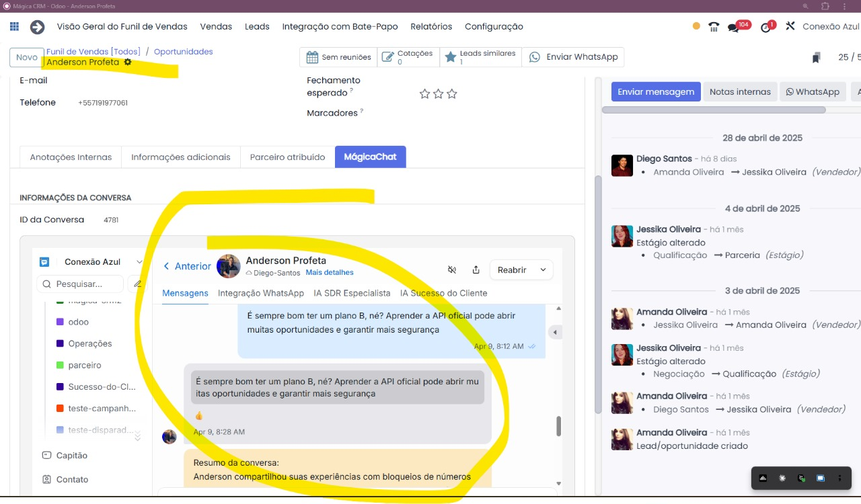Open the IA Sucesso do Cliente chat tab
Screen dimensions: 861x504
pyautogui.click(x=443, y=293)
